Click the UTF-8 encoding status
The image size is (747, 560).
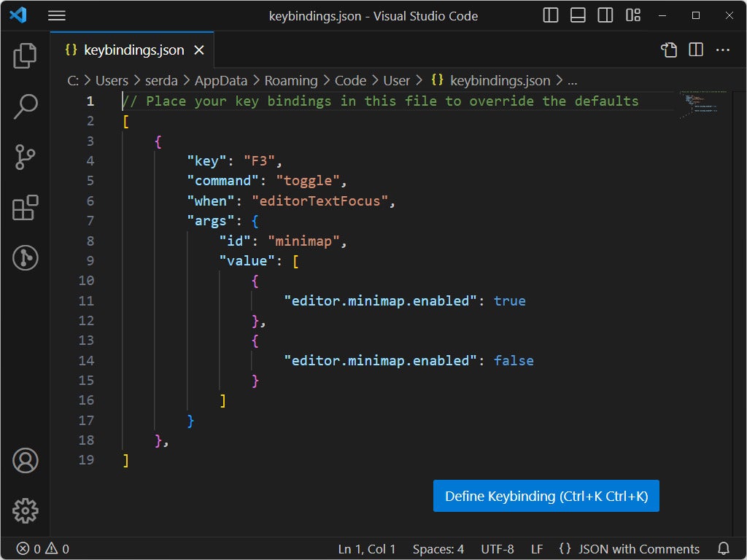(498, 549)
